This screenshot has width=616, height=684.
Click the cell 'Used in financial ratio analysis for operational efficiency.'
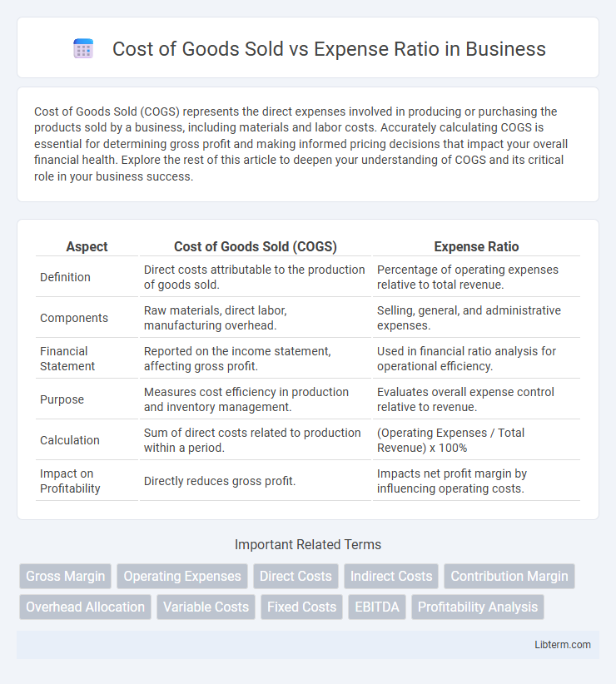point(477,359)
